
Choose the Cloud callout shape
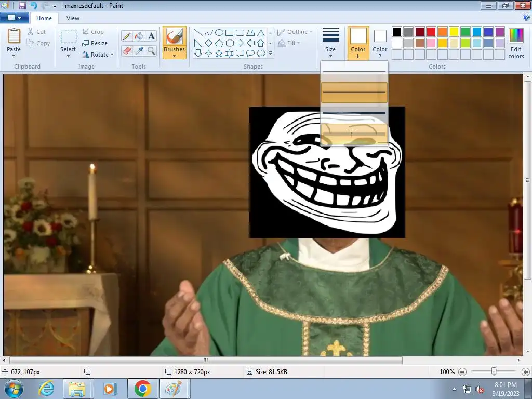pos(261,54)
